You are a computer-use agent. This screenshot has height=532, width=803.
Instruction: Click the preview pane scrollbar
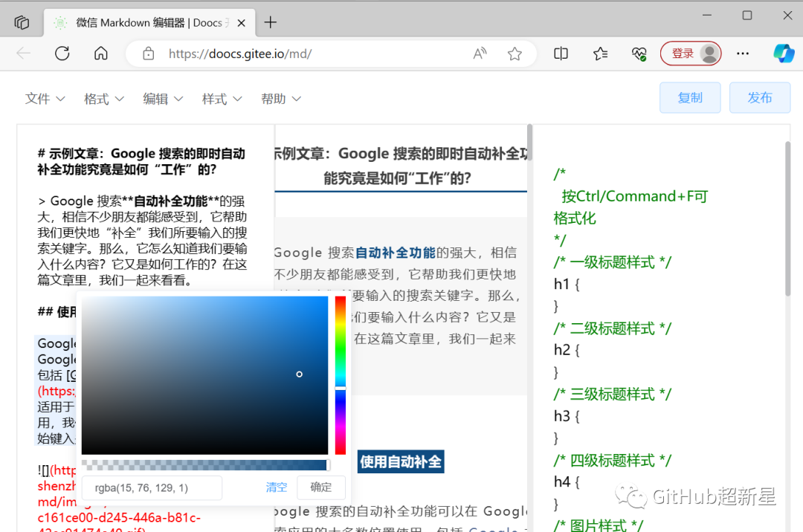529,143
